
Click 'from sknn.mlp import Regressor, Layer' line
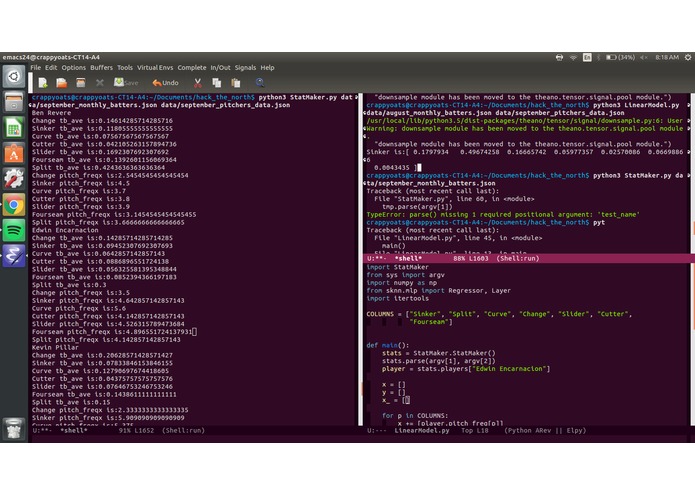438,290
